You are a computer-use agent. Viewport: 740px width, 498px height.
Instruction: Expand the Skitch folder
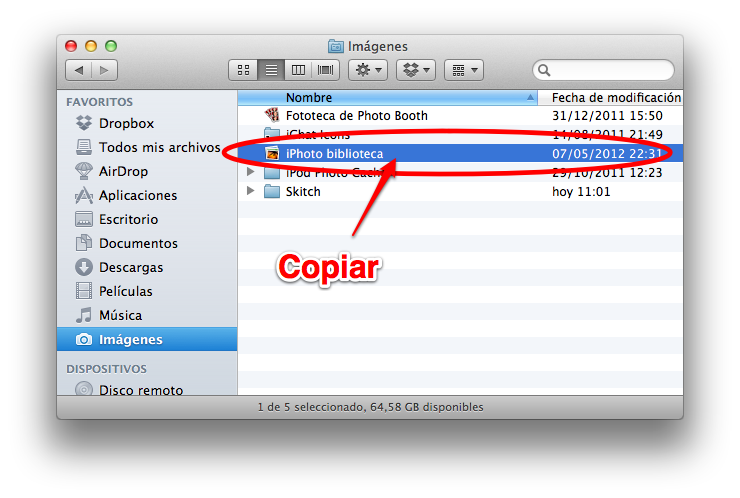(251, 191)
